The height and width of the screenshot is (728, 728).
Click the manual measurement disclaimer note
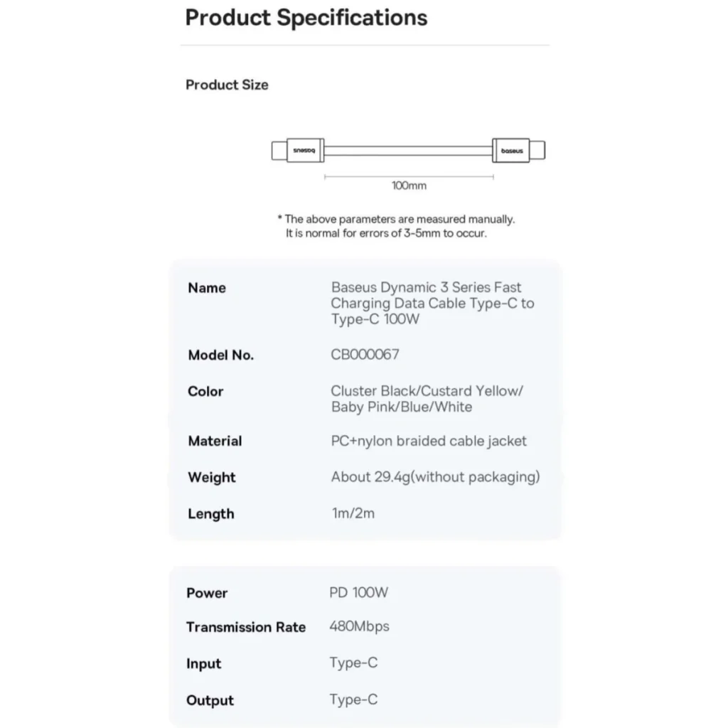pos(396,226)
